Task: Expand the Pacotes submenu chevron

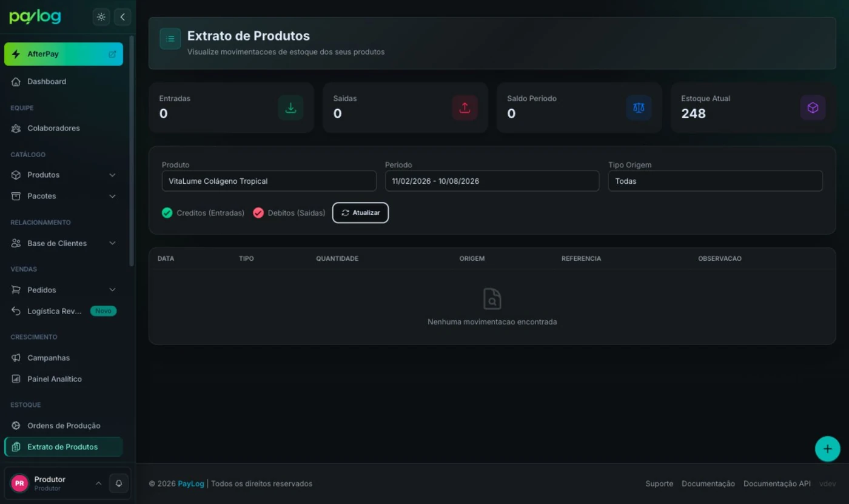Action: [x=112, y=196]
